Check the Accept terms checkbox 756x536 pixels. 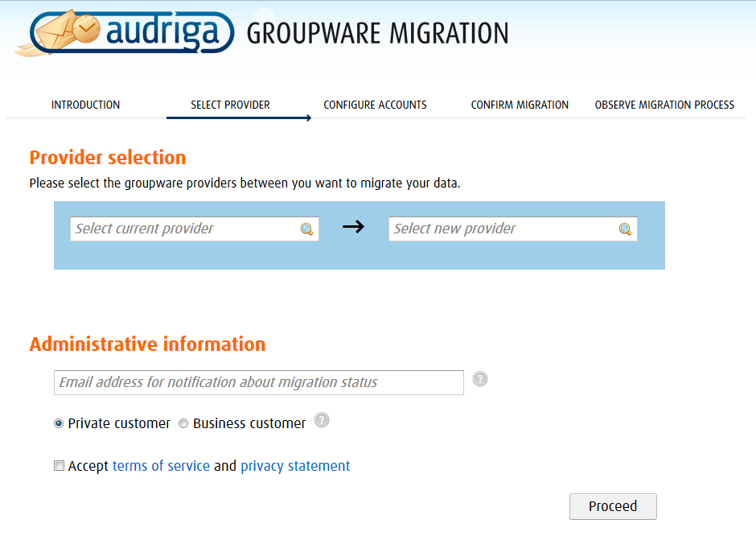pos(59,466)
